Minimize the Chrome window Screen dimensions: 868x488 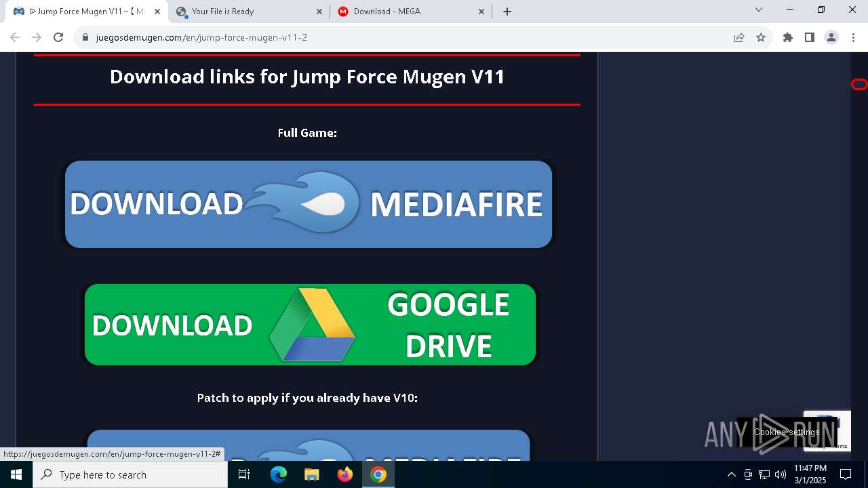(x=790, y=10)
